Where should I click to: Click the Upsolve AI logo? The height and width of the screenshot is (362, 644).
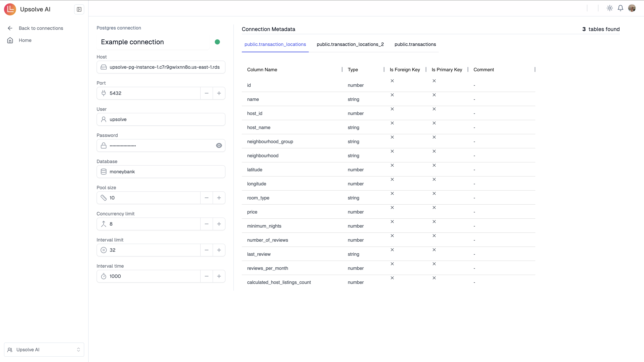pos(10,10)
